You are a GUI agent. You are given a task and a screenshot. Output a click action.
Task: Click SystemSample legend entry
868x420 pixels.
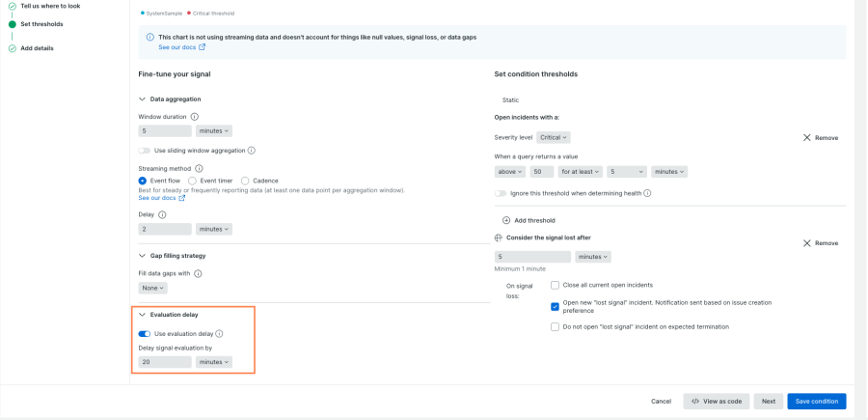tap(164, 13)
